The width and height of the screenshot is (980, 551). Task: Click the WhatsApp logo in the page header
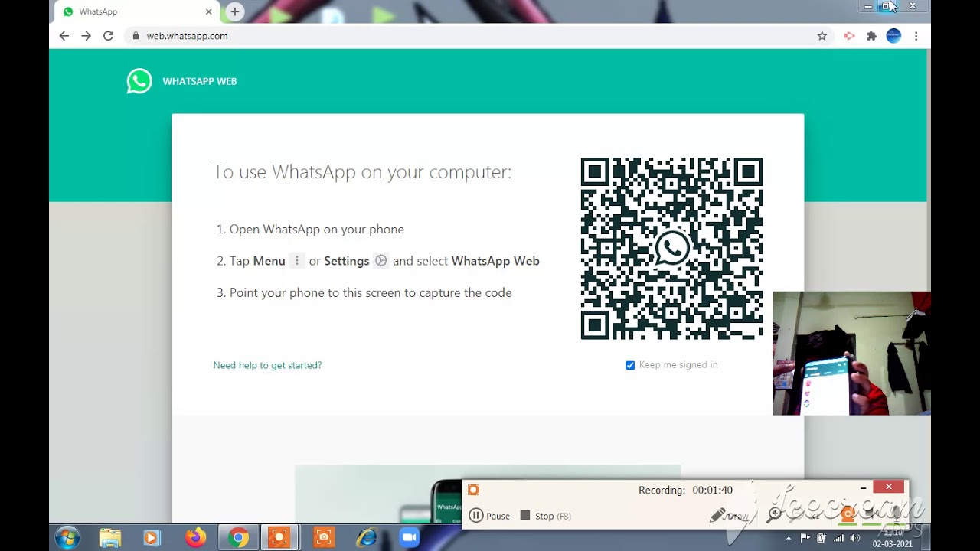coord(139,81)
